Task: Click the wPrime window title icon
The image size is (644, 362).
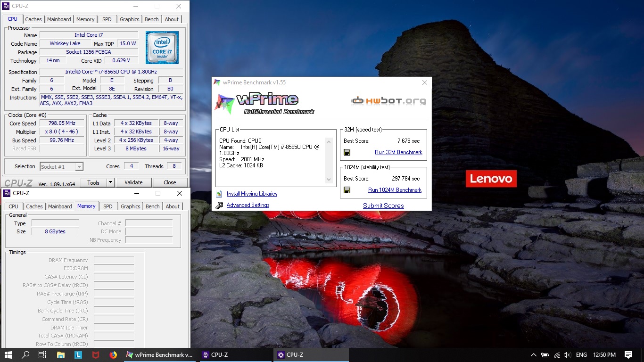Action: pyautogui.click(x=217, y=82)
